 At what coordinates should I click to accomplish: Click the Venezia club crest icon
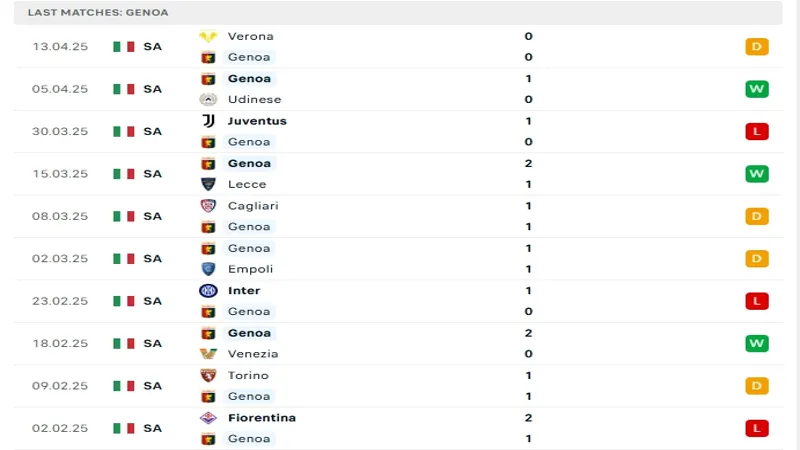pos(208,354)
